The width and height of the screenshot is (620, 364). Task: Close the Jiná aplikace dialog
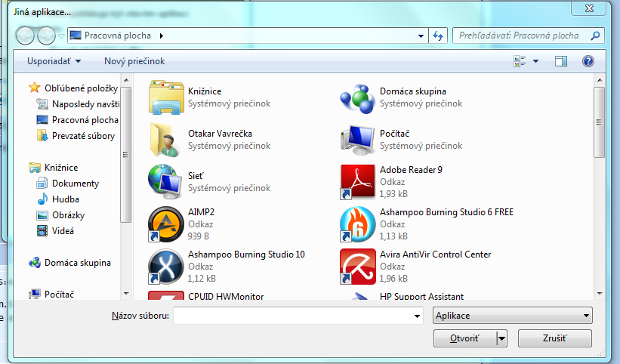[589, 8]
